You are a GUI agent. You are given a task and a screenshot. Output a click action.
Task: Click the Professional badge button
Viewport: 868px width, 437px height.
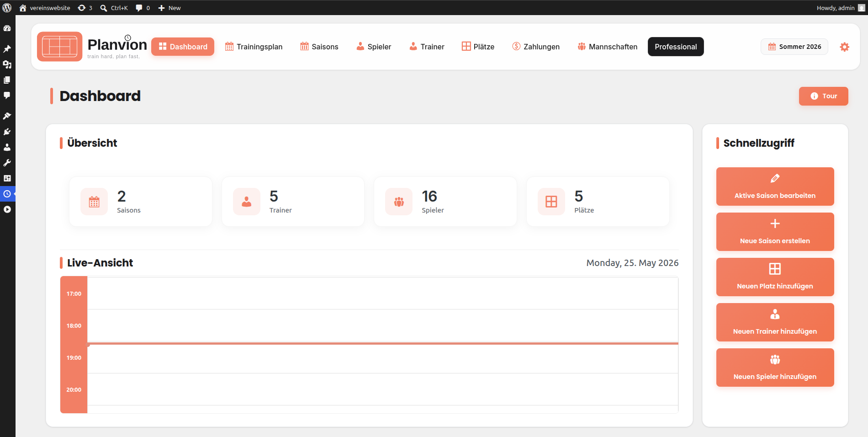(x=676, y=47)
